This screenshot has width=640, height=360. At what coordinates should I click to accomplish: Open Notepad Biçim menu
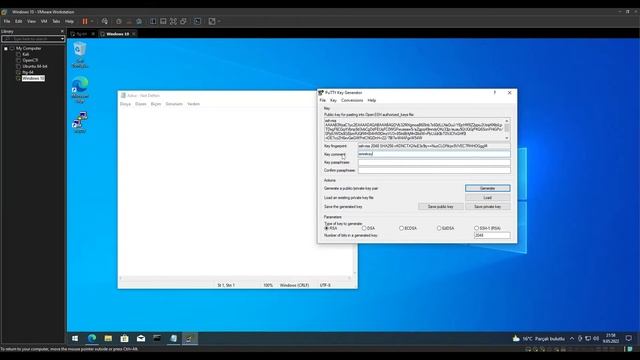pos(156,104)
